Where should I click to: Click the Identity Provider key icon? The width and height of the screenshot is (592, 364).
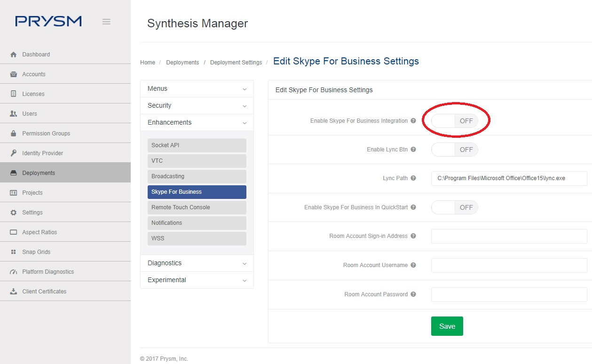pos(14,153)
